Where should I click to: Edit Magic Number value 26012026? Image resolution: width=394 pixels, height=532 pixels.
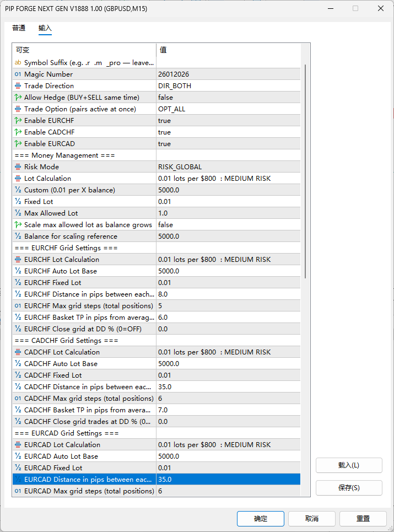228,74
